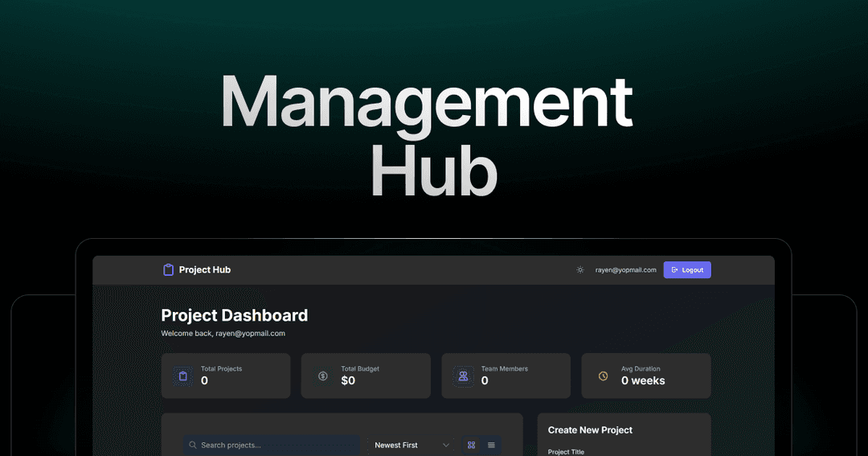868x456 pixels.
Task: Click the chevron arrow on the sort dropdown
Action: [x=446, y=445]
